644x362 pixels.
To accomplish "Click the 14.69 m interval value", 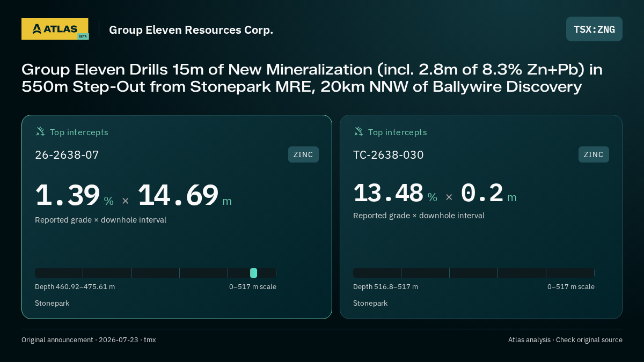I will coord(185,195).
